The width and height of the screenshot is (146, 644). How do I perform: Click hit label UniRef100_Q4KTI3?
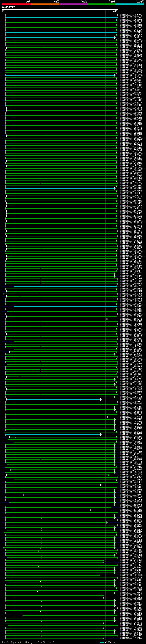click(x=131, y=37)
